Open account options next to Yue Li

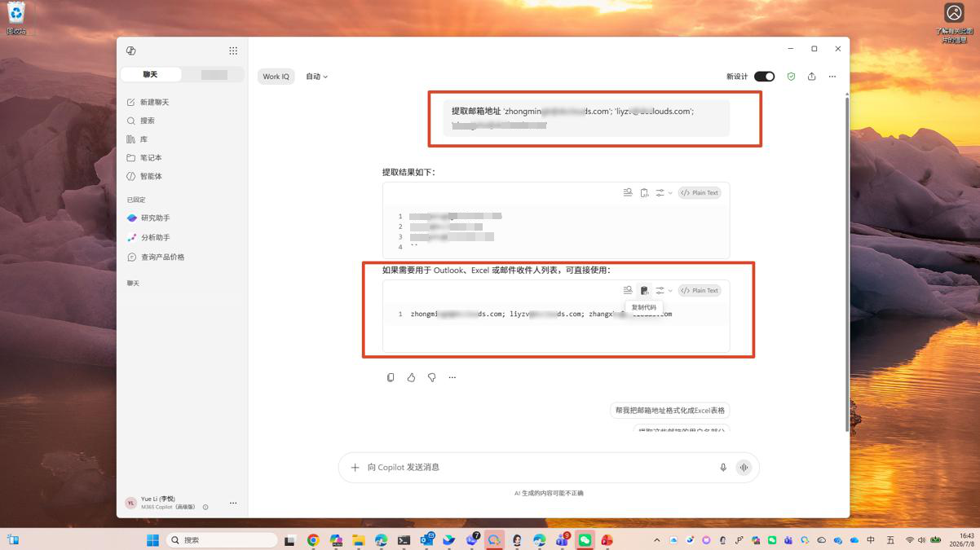tap(233, 503)
